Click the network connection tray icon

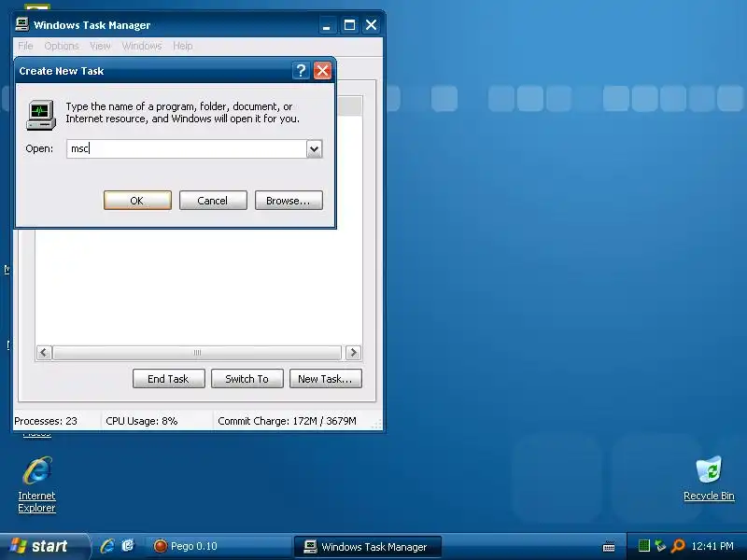(x=660, y=546)
